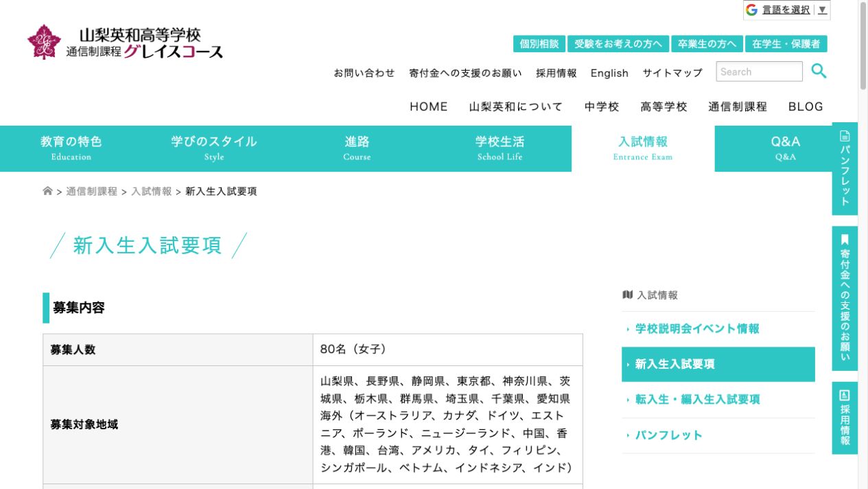Viewport: 868px width, 489px height.
Task: Select the 入試情報 Entrance Exam tab
Action: coord(643,148)
